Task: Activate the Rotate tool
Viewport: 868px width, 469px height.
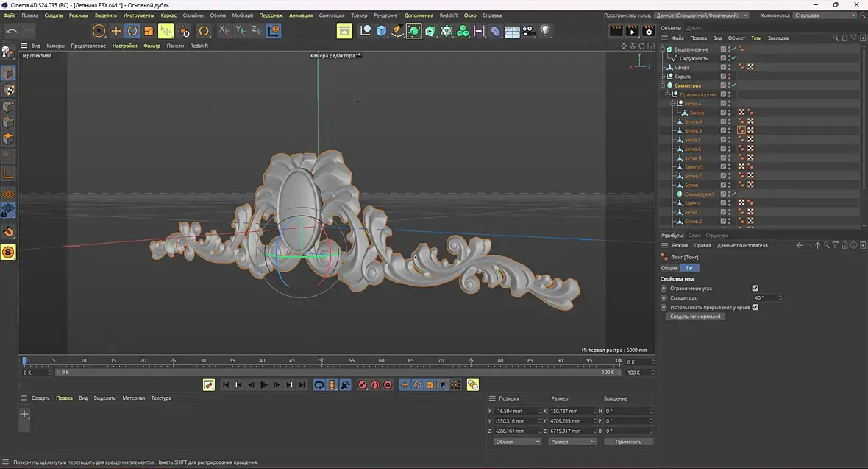Action: pos(132,31)
